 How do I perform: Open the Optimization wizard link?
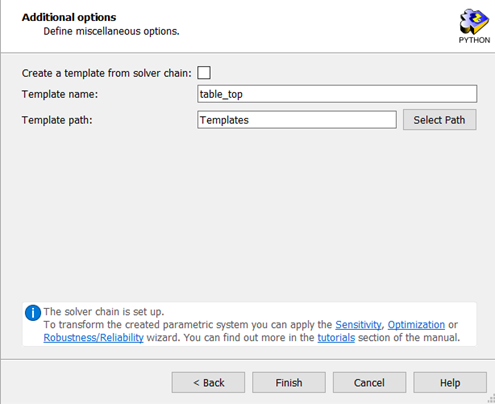416,324
